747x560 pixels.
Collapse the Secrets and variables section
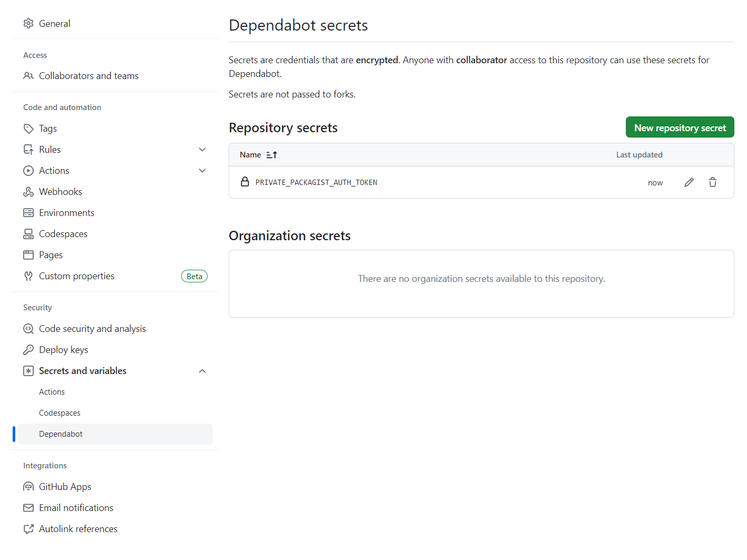(202, 371)
